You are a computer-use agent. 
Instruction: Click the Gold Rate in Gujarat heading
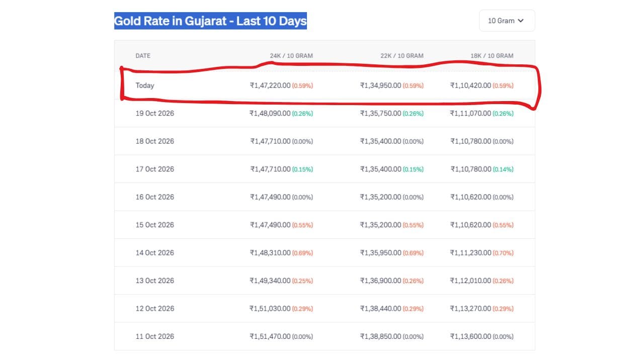(x=210, y=21)
